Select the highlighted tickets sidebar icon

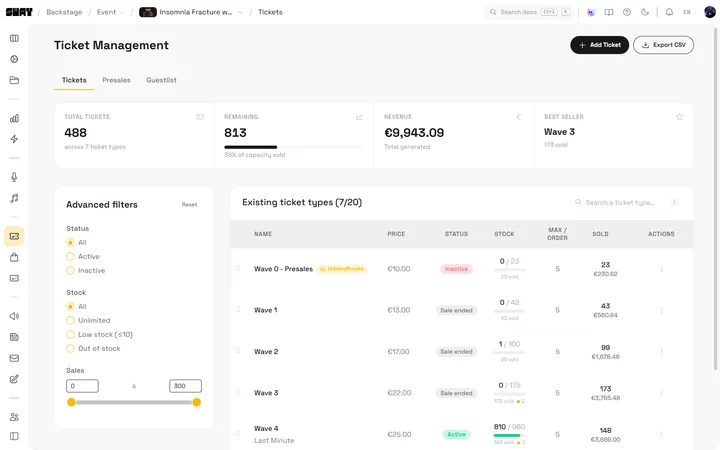14,236
